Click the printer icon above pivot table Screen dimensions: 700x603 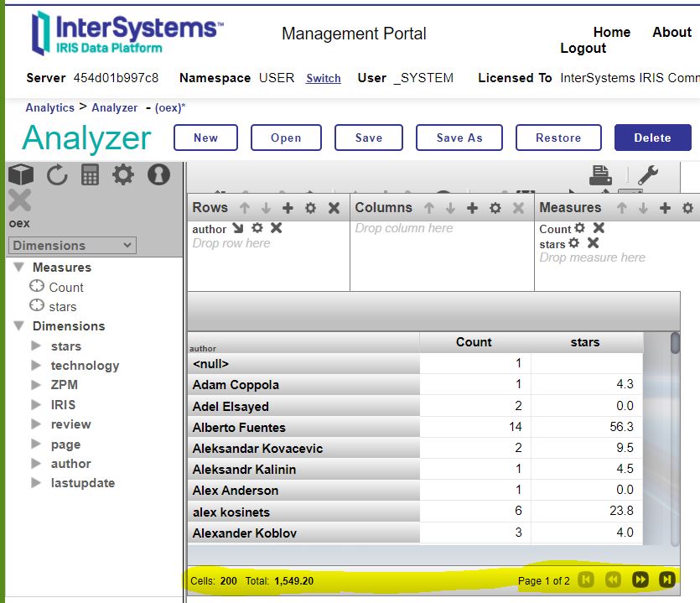click(600, 174)
